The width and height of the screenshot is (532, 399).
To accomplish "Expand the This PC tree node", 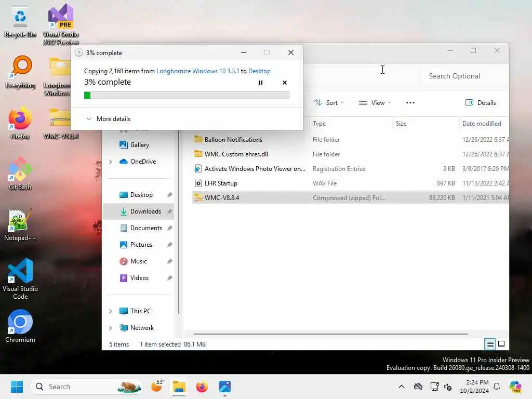I will tap(110, 311).
